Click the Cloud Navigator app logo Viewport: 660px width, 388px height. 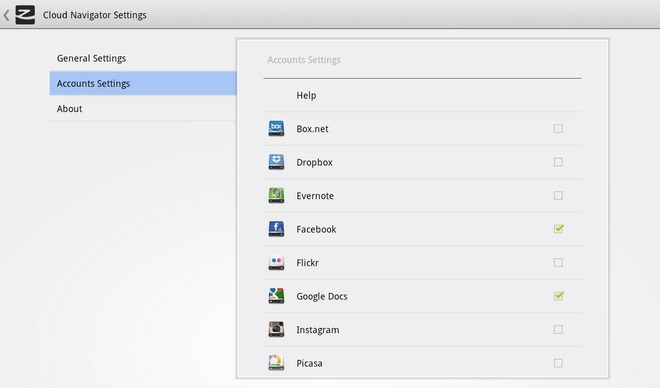point(25,15)
